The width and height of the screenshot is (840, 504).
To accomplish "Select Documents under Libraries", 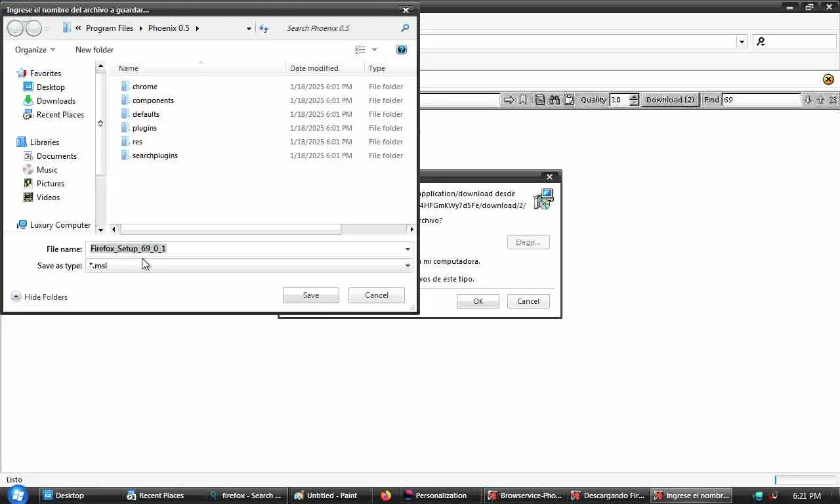I will (x=56, y=156).
